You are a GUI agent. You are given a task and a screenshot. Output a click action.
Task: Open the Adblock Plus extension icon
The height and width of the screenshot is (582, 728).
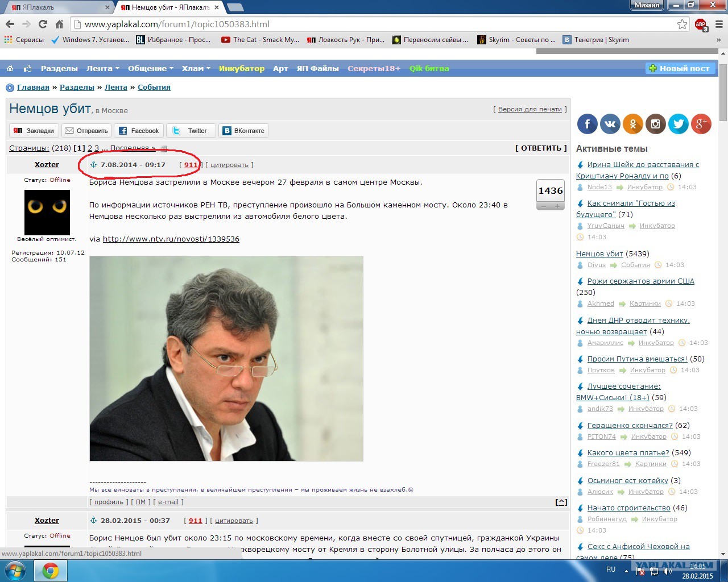point(701,24)
